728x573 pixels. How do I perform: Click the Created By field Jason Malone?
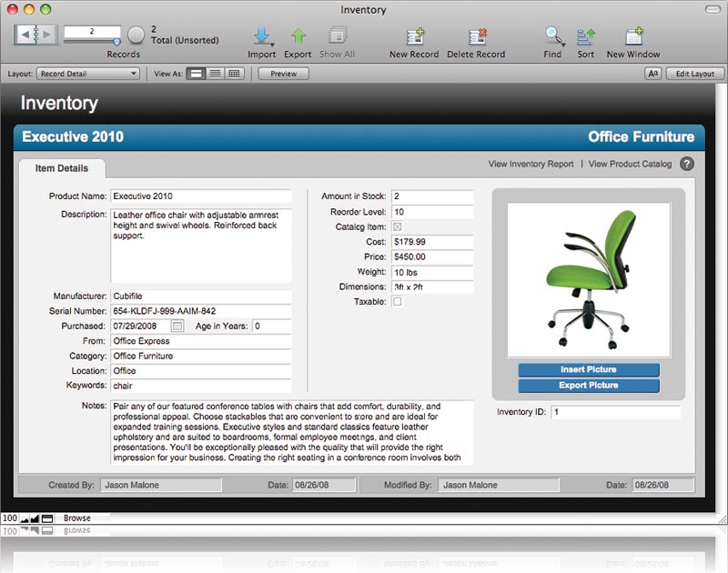pos(161,485)
